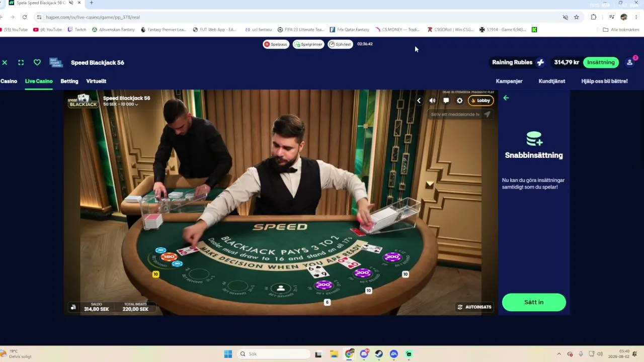
Task: Focus the chat message input field
Action: tap(455, 115)
